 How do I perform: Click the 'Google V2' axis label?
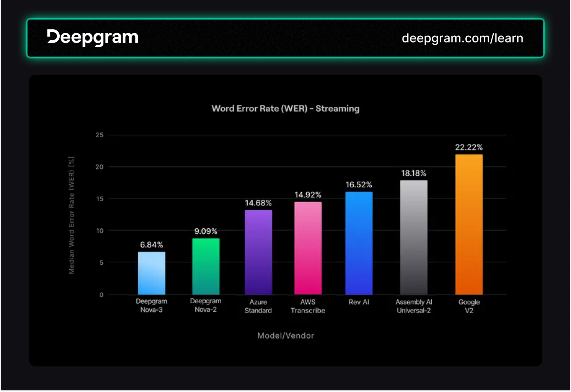coord(469,306)
